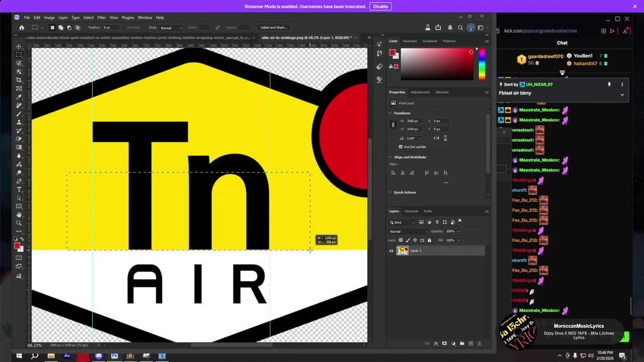Collapse the Transform section
The image size is (644, 362).
tap(390, 113)
